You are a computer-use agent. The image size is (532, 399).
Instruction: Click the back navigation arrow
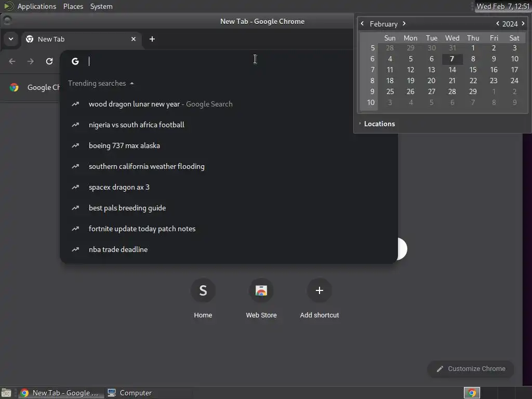click(x=12, y=61)
